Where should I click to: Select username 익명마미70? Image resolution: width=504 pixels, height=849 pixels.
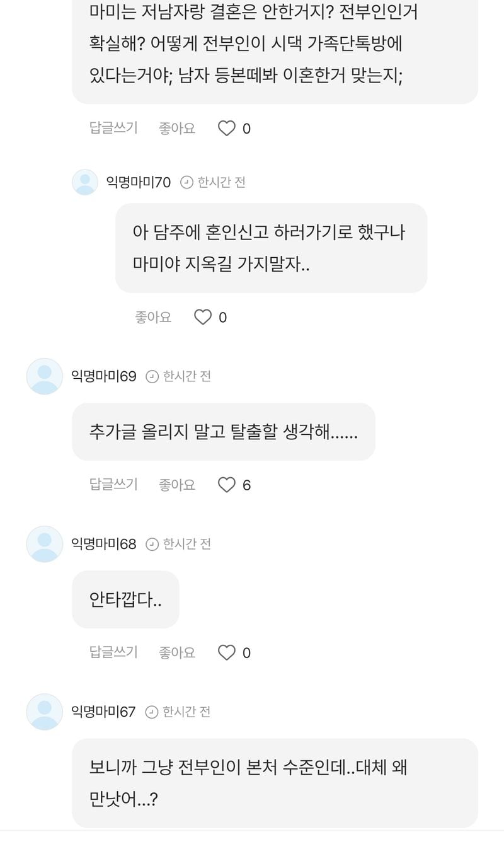pos(138,182)
